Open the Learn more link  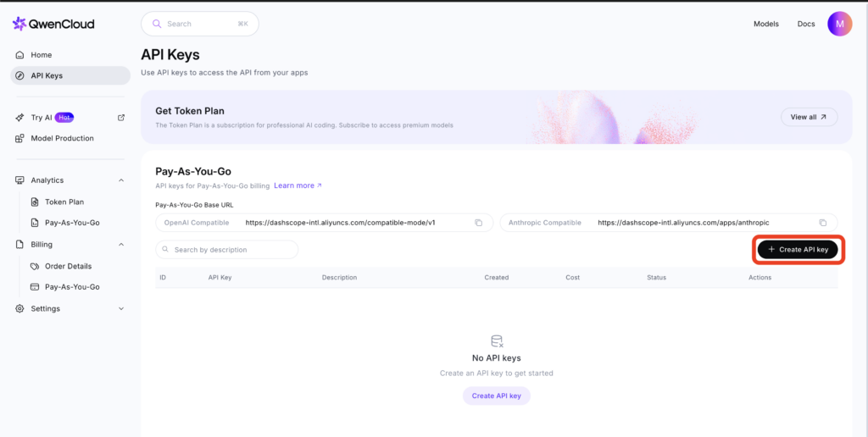click(x=298, y=185)
